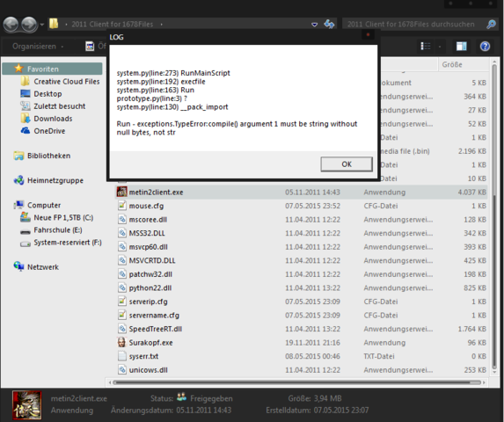Open Zuletzt besucht location
The image size is (504, 422).
(60, 106)
